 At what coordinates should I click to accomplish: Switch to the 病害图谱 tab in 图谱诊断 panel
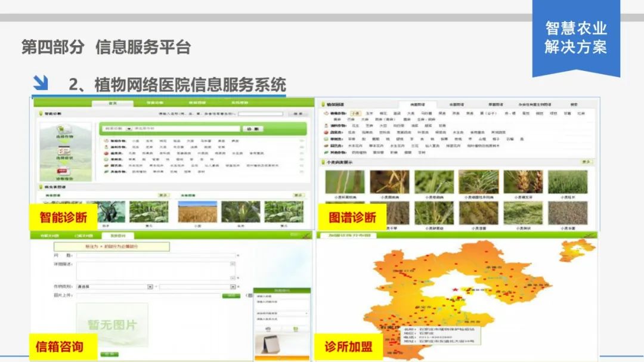417,105
